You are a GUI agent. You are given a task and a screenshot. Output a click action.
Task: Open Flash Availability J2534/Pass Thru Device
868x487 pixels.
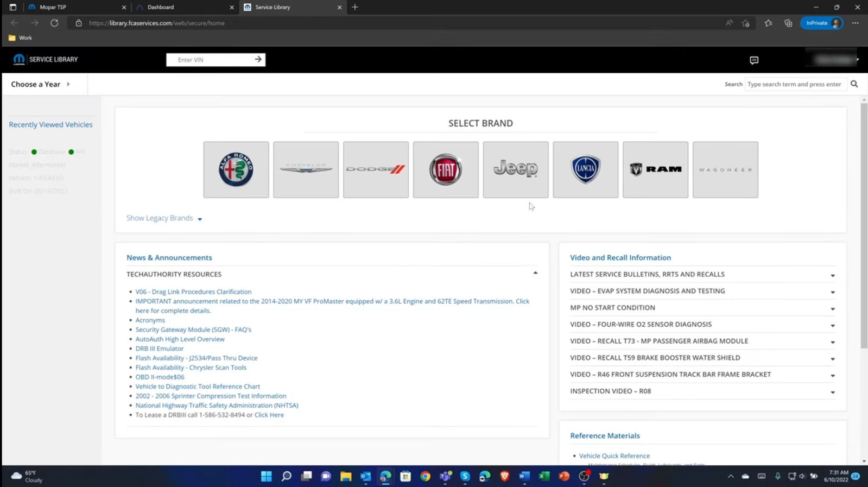coord(197,358)
